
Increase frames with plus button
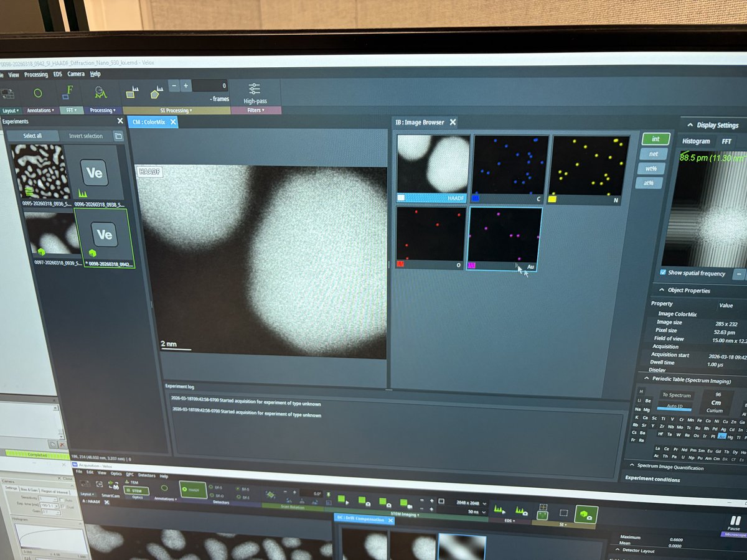[x=186, y=85]
